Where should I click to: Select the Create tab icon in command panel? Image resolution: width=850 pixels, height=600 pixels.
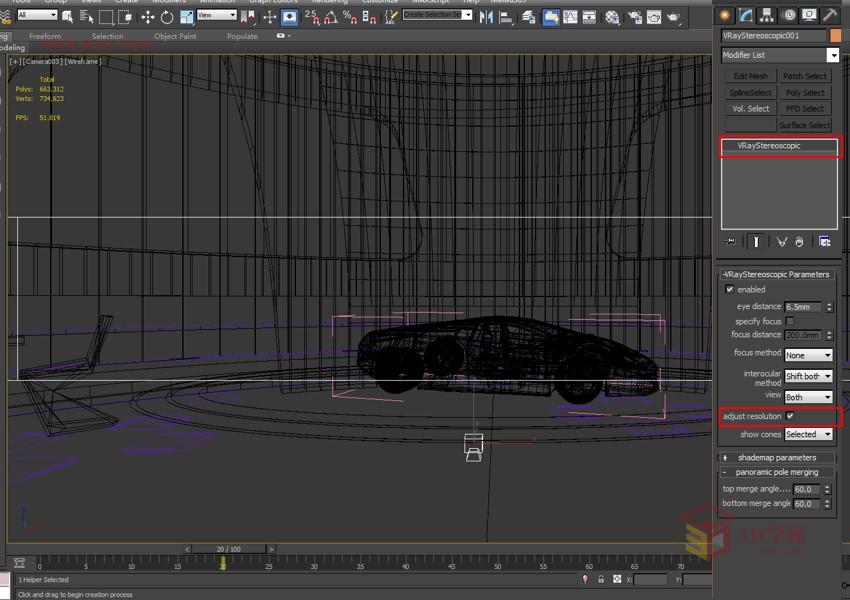coord(723,15)
